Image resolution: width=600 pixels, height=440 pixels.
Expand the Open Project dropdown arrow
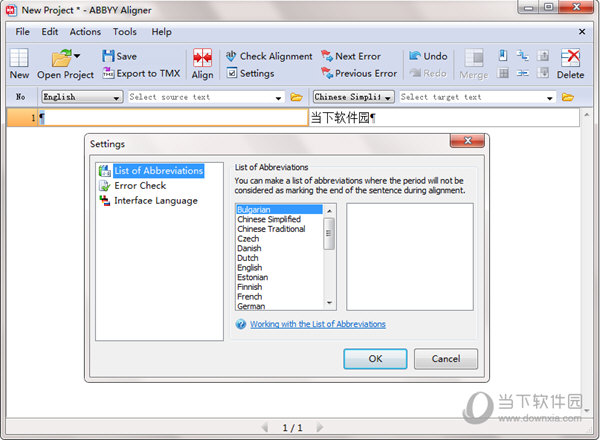[x=77, y=56]
